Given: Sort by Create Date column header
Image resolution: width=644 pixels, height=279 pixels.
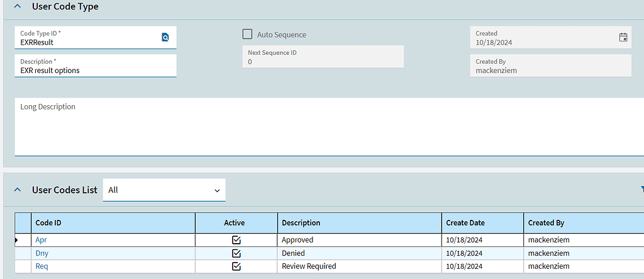Looking at the screenshot, I should click(482, 223).
